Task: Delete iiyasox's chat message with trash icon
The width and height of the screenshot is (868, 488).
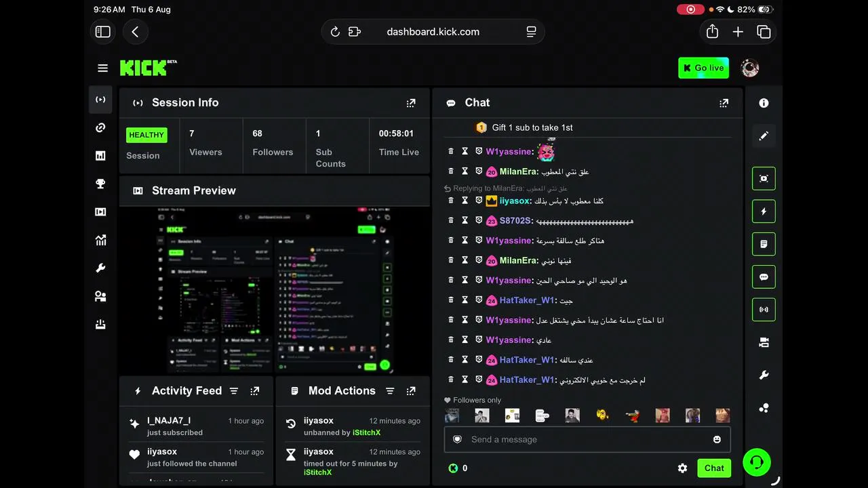Action: tap(451, 201)
